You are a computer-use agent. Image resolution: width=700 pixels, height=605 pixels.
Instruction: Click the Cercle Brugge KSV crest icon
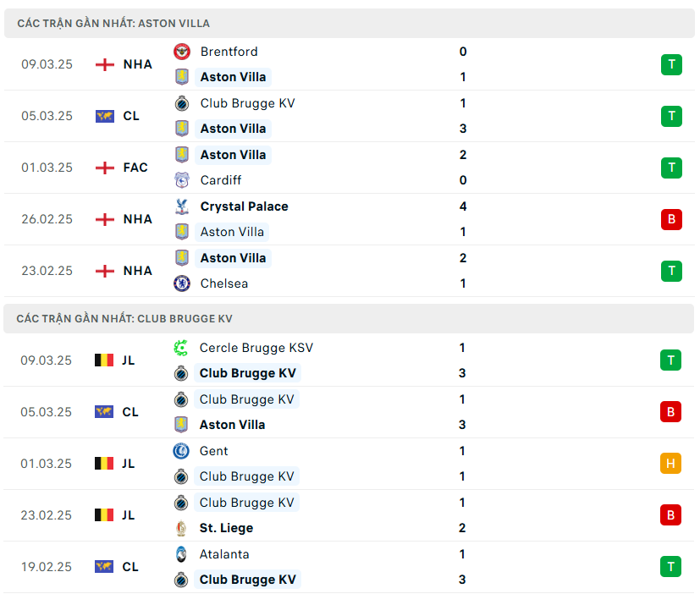click(181, 348)
